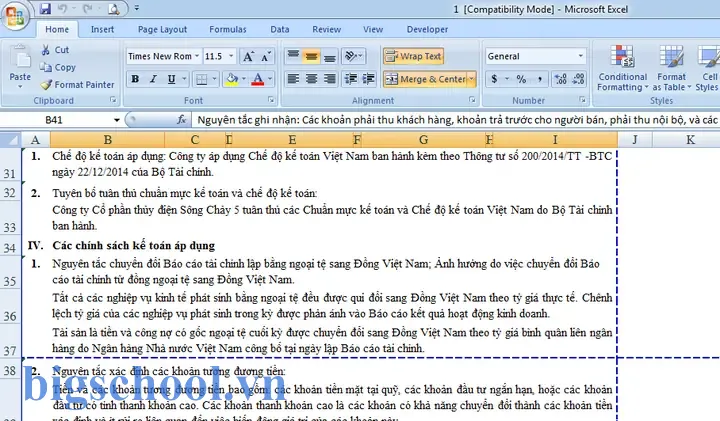
Task: Open font color palette arrow
Action: coord(270,79)
